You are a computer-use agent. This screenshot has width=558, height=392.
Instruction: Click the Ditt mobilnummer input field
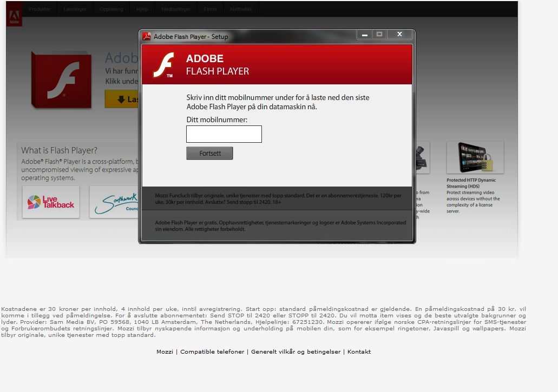pos(224,134)
